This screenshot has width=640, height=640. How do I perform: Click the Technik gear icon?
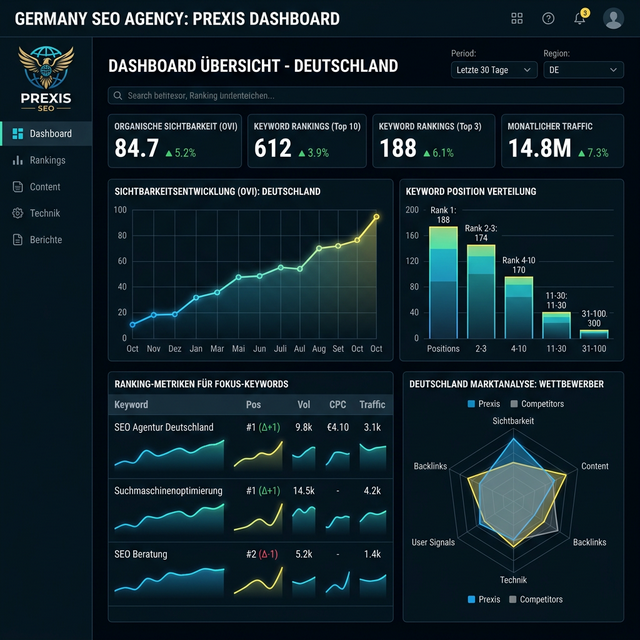(18, 213)
